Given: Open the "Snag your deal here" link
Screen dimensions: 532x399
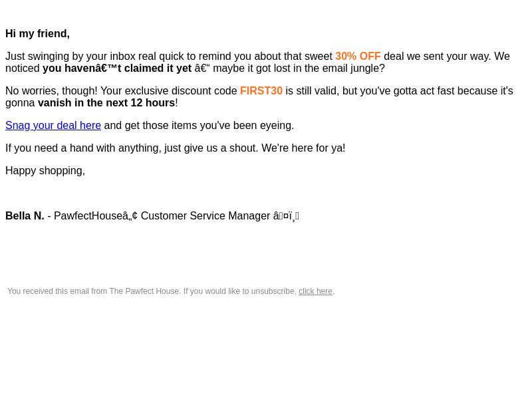Looking at the screenshot, I should click(x=53, y=126).
